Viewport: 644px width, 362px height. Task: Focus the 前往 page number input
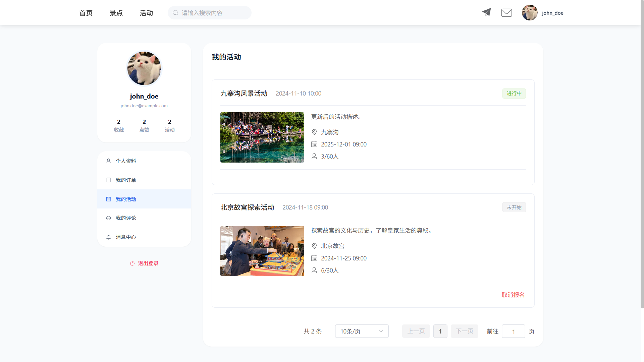tap(513, 331)
